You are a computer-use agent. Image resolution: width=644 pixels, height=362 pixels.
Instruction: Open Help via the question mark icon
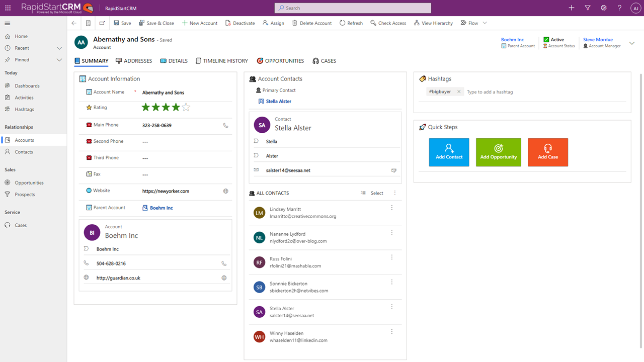619,8
